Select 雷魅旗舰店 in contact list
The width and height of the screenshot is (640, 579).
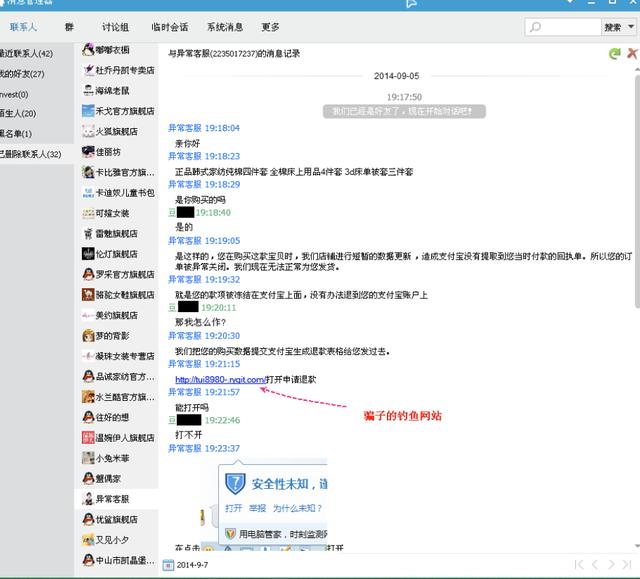click(x=116, y=233)
